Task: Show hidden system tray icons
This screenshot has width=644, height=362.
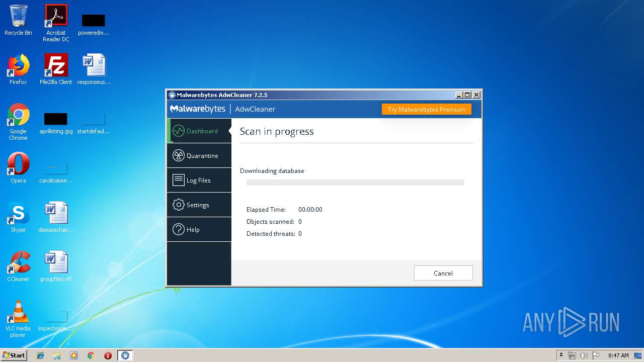Action: click(x=561, y=355)
